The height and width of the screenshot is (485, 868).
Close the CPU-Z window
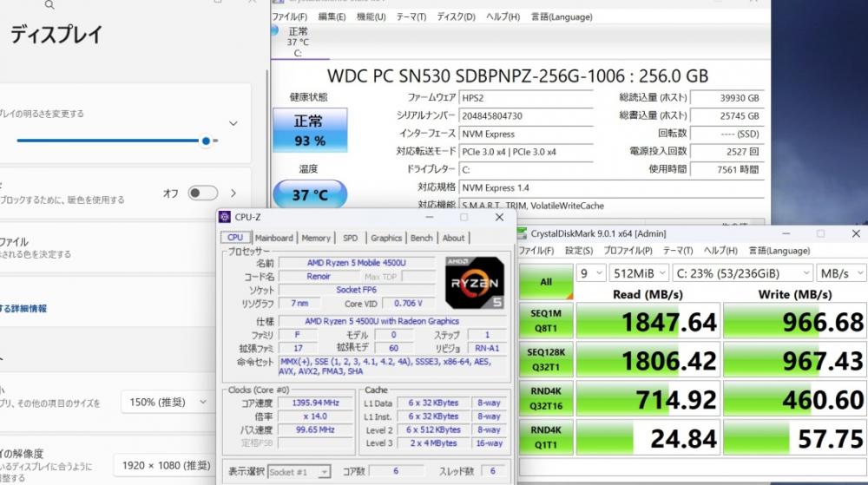pos(499,217)
